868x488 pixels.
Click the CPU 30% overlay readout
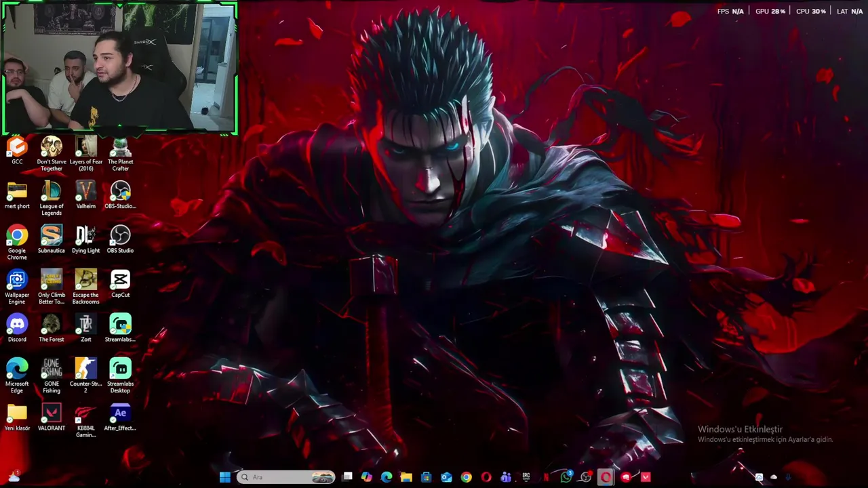tap(810, 12)
